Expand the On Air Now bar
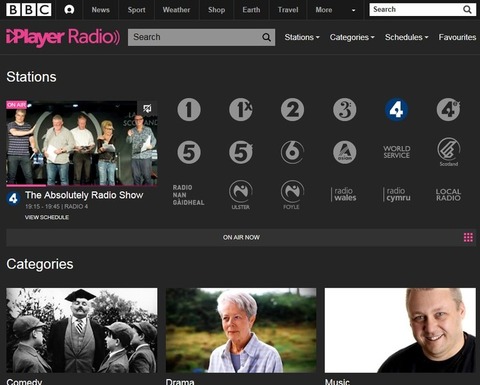The image size is (480, 385). click(x=241, y=237)
